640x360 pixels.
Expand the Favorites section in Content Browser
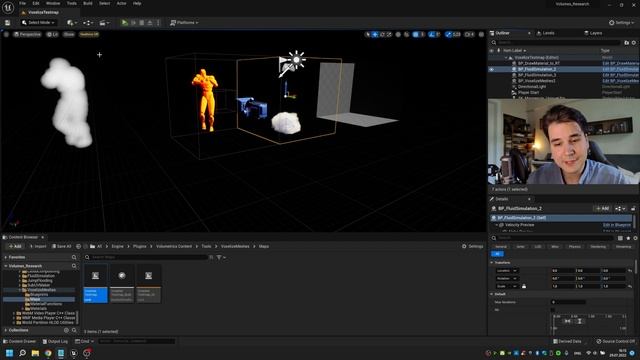point(6,258)
